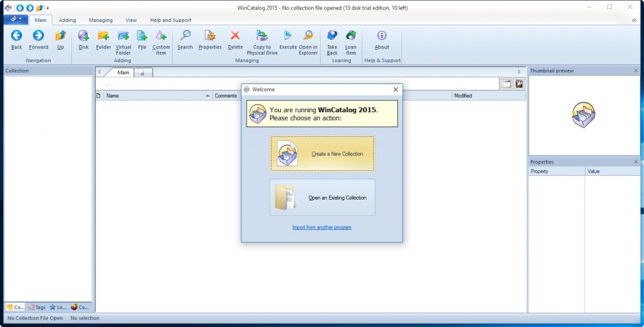Click quick-access Back arrow in title bar
644x327 pixels.
pyautogui.click(x=20, y=8)
